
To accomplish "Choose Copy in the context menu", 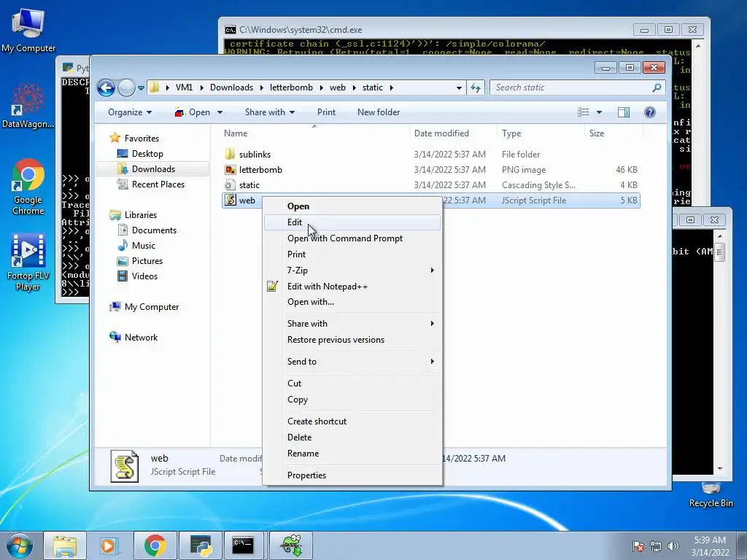I will coord(352,400).
